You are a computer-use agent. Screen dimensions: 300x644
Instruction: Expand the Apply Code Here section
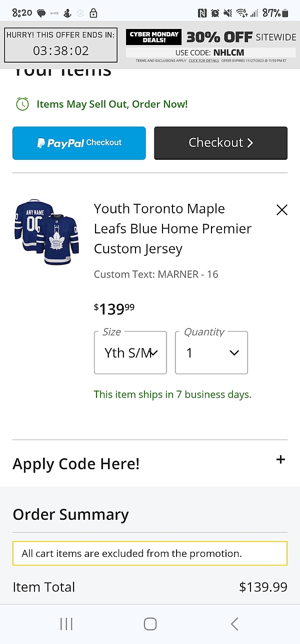[x=280, y=460]
